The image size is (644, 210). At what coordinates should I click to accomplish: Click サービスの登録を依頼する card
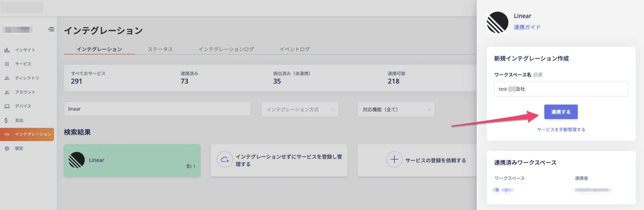[x=417, y=160]
